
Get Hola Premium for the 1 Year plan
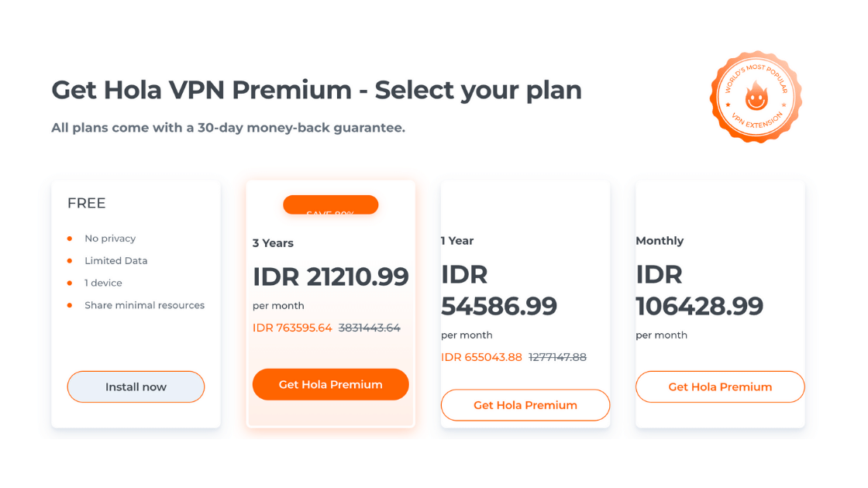click(525, 405)
